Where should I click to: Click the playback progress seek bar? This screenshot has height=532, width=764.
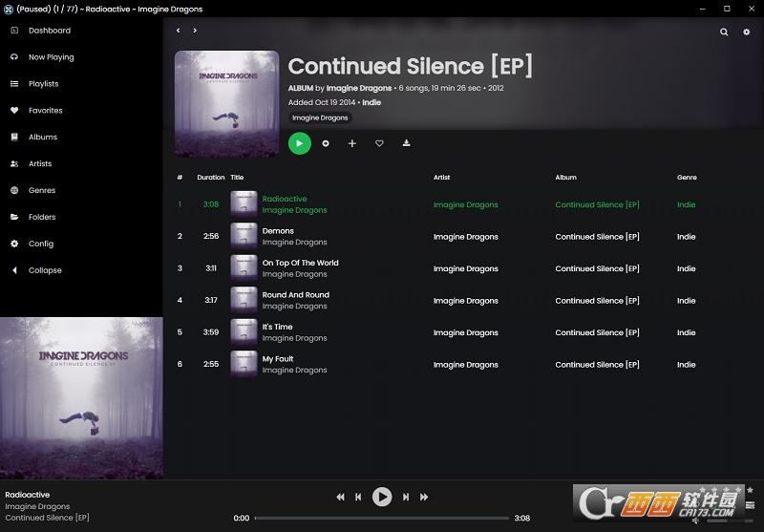pos(382,519)
